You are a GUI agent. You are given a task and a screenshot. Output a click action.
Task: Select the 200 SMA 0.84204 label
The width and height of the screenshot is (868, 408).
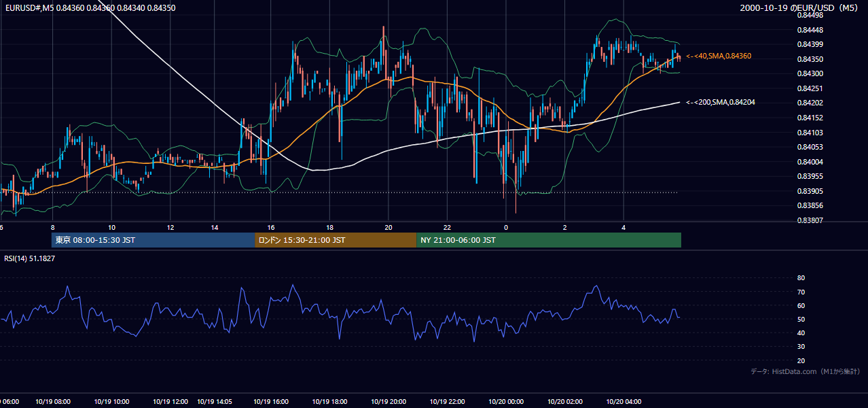[720, 102]
